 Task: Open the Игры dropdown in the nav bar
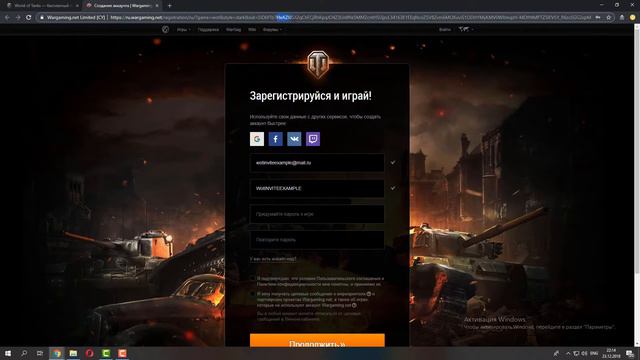pos(184,30)
